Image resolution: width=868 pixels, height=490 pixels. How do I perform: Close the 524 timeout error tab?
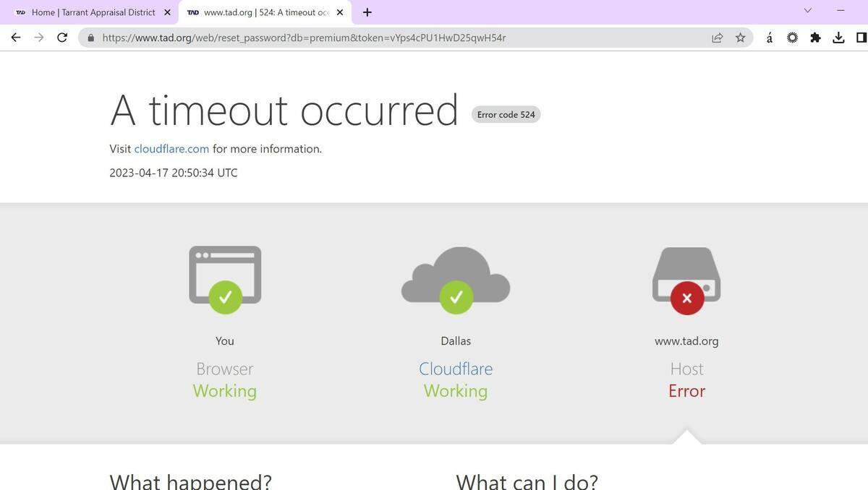[x=340, y=12]
